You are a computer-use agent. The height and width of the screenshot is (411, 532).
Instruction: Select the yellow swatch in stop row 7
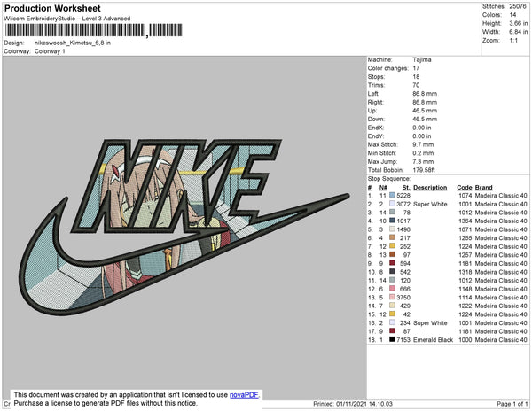point(392,246)
